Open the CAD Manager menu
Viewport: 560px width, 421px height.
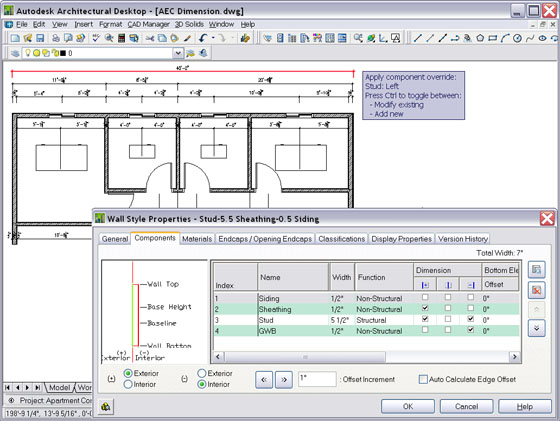(149, 24)
